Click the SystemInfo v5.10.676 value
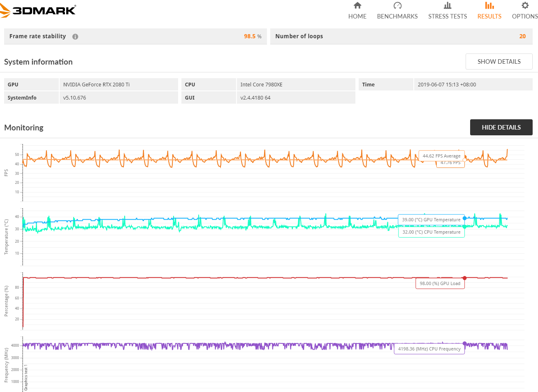The image size is (538, 392). coord(74,98)
